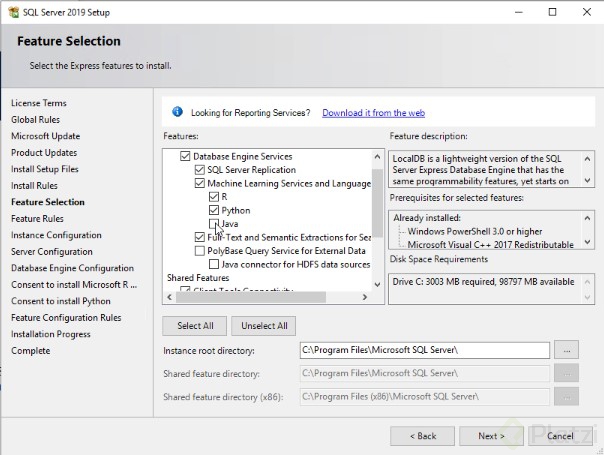Image resolution: width=604 pixels, height=455 pixels.
Task: Select the Instance Configuration step
Action: point(56,235)
